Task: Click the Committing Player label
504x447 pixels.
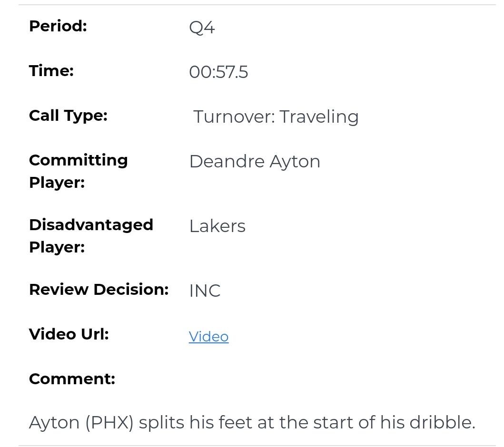Action: 78,171
